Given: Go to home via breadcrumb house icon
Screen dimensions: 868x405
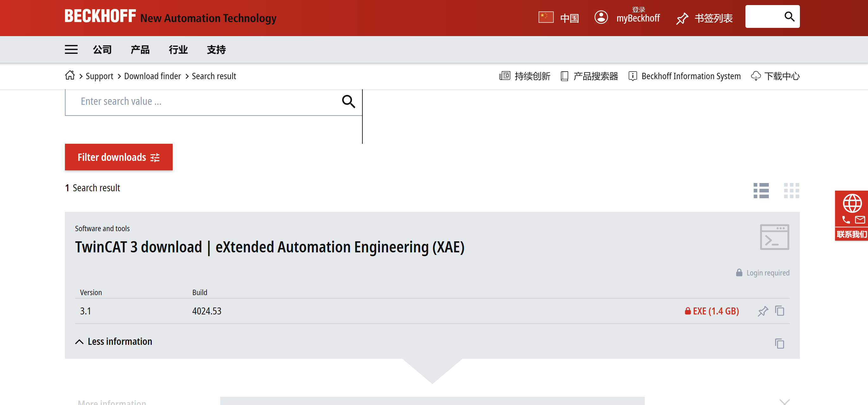Looking at the screenshot, I should click(70, 75).
